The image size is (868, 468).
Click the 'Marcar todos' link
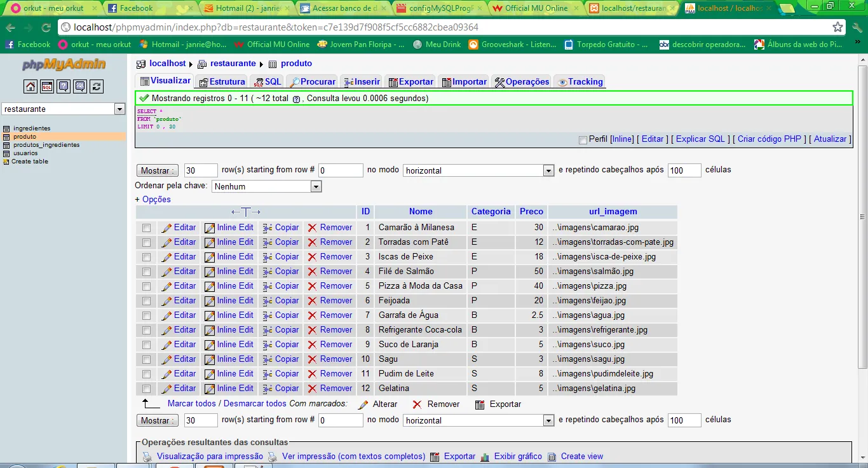click(x=191, y=404)
